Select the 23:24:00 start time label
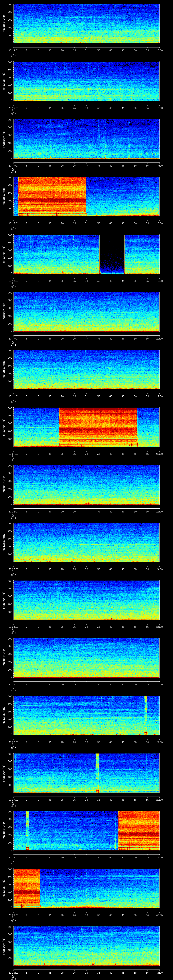Image resolution: width=173 pixels, height=980 pixels. [13, 627]
